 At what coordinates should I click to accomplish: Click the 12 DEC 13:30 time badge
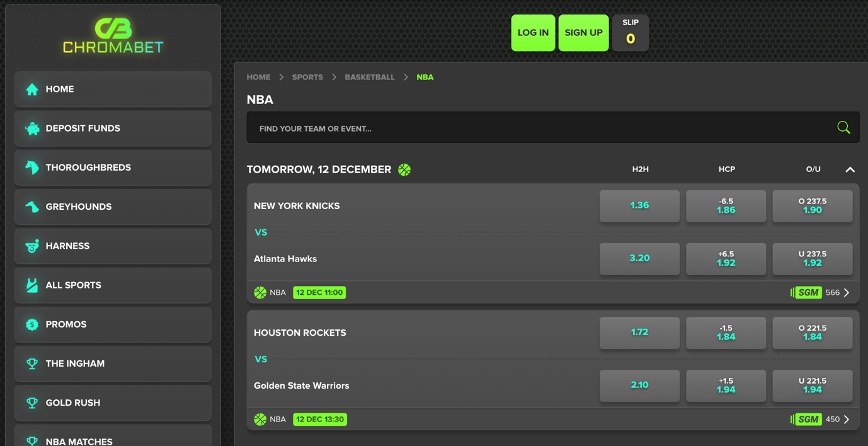tap(320, 419)
